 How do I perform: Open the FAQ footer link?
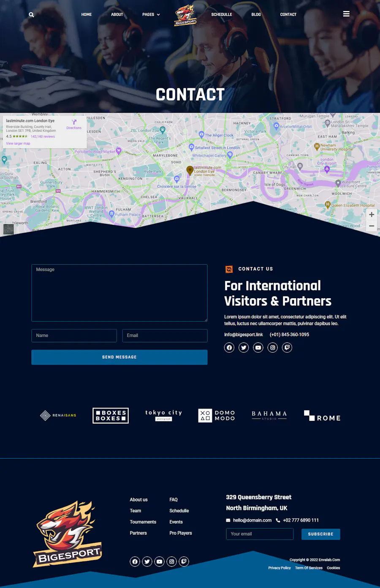[174, 500]
